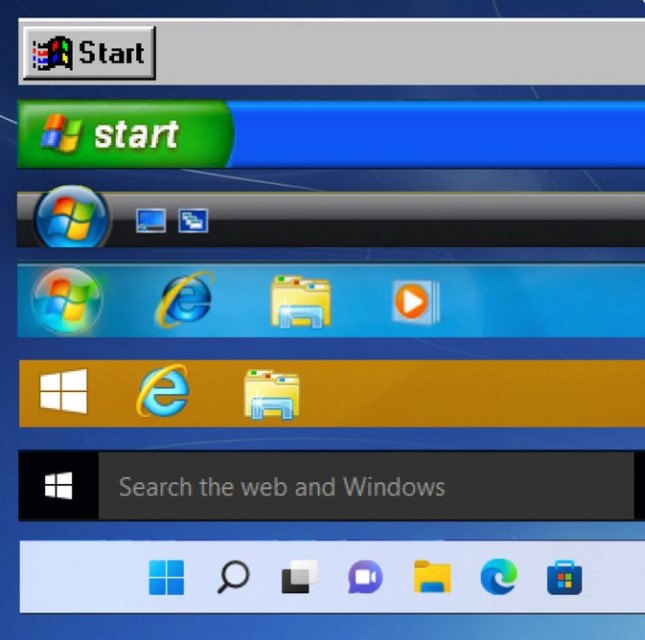Click Switch Between Windows icon in Vista taskbar

click(x=193, y=221)
